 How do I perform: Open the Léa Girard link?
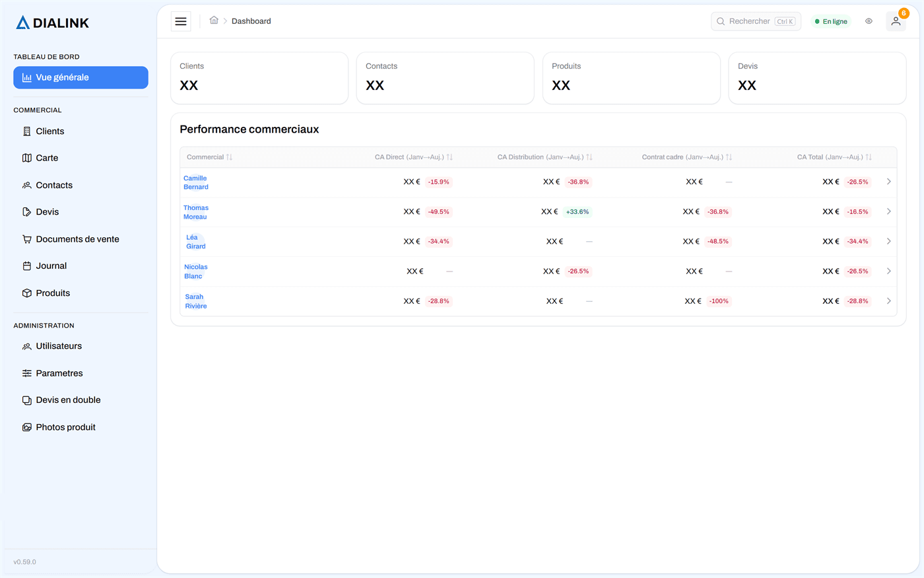(195, 242)
